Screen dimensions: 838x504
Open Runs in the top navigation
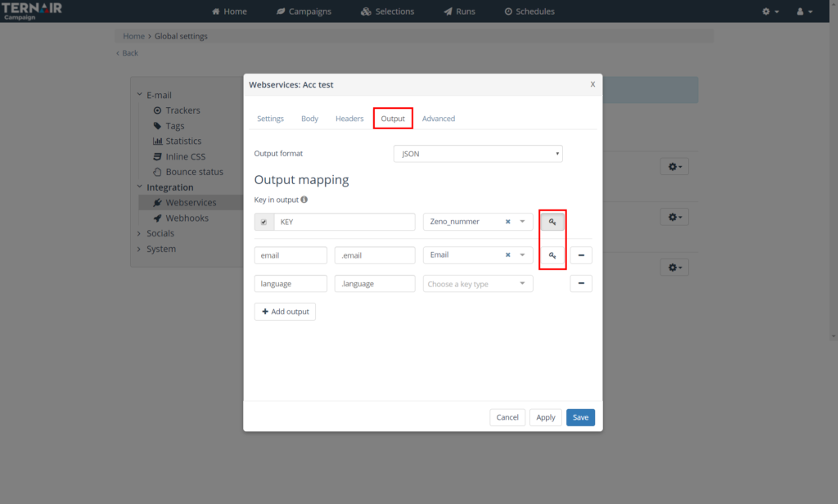(x=460, y=11)
